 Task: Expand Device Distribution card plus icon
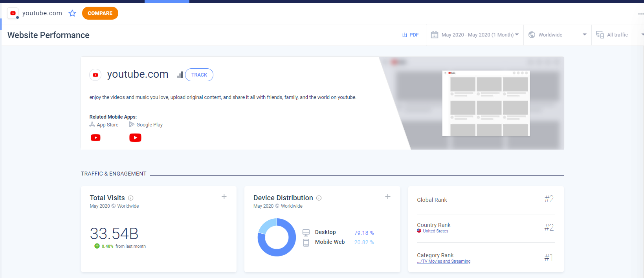388,197
